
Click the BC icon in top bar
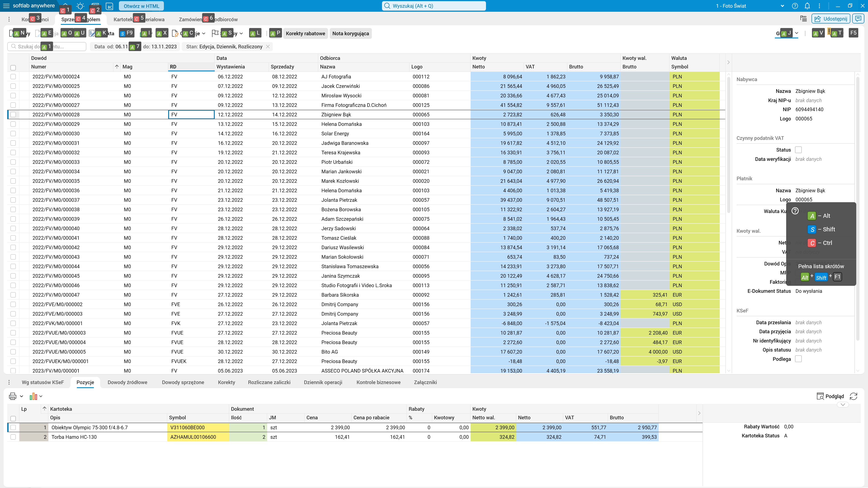[x=109, y=6]
